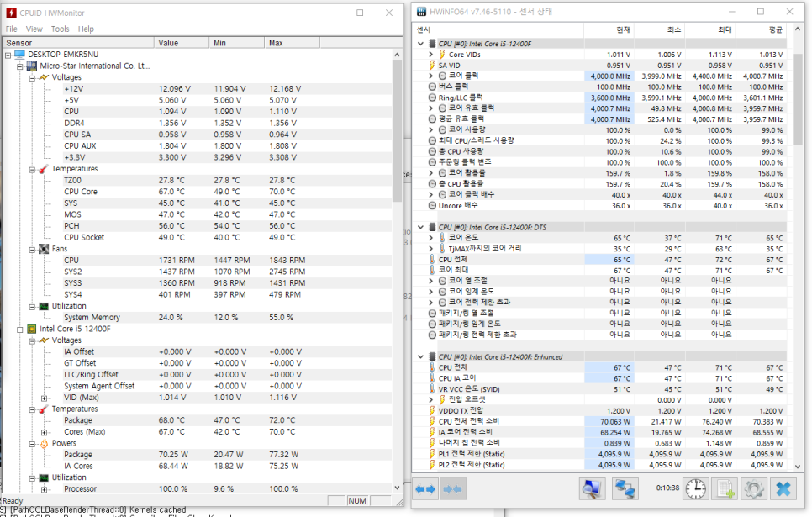Click the HWiNFO scrollbar up arrow
This screenshot has width=812, height=517.
pos(798,29)
